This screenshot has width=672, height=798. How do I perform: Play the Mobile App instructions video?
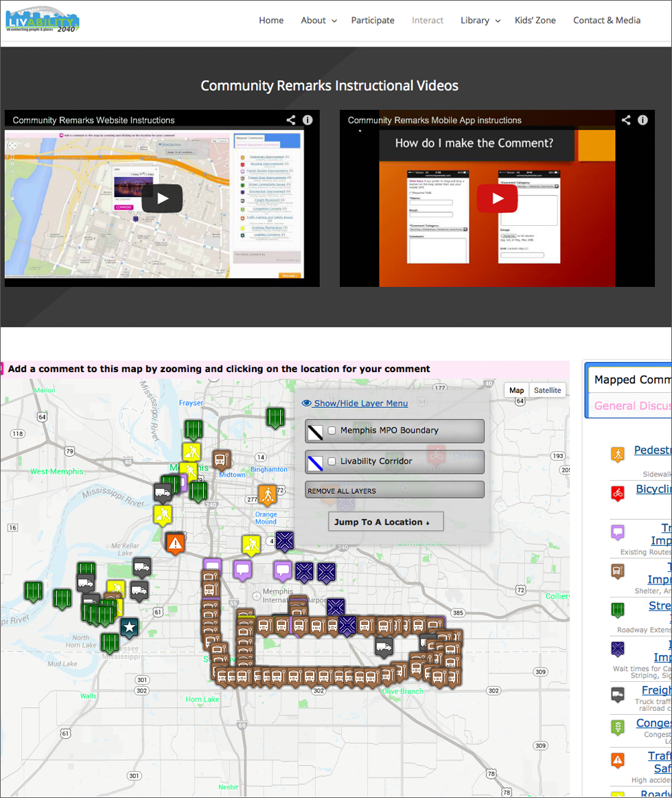pyautogui.click(x=497, y=198)
